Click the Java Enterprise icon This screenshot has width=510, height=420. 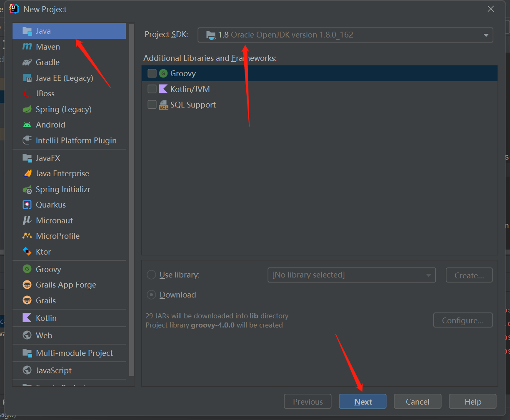(x=27, y=173)
